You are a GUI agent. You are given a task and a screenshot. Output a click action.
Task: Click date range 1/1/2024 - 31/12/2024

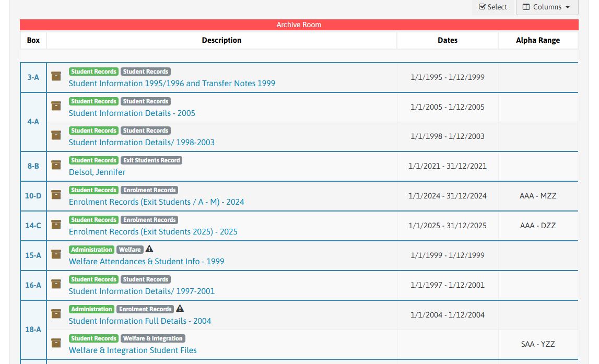pos(448,195)
